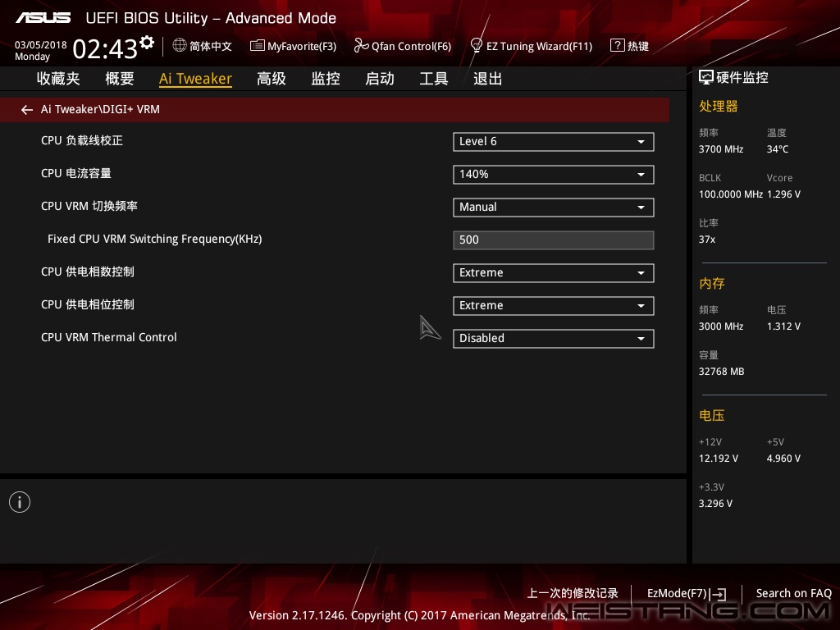Click the 内存 section heading
Image resolution: width=840 pixels, height=630 pixels.
pos(712,283)
